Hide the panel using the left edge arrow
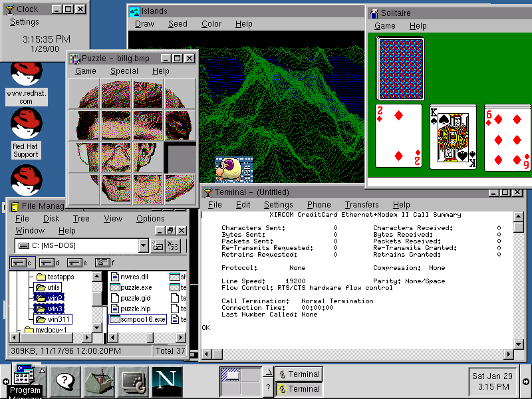This screenshot has height=399, width=532. 5,382
